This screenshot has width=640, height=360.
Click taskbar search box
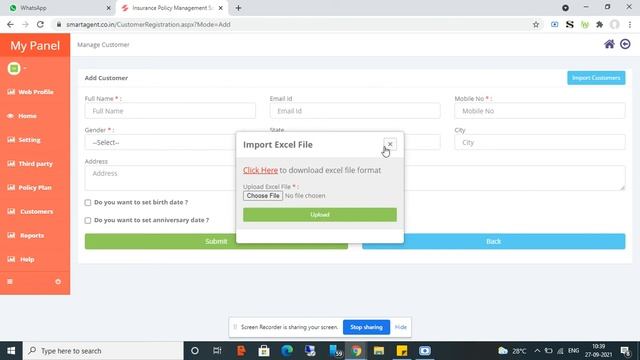(103, 351)
